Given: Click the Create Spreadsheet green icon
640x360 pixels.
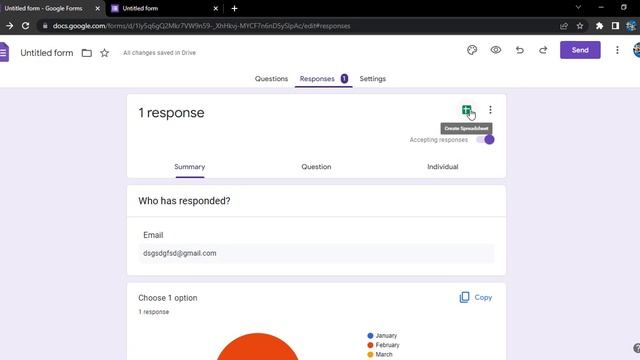Looking at the screenshot, I should tap(467, 110).
